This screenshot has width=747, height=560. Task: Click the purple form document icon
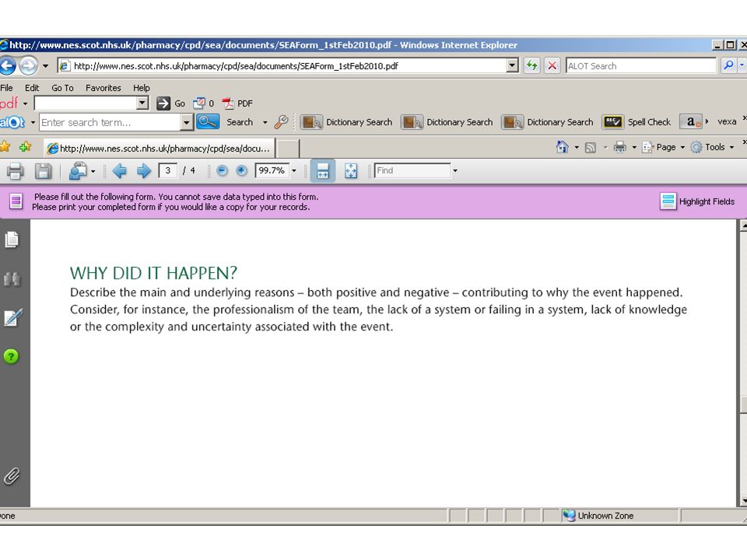(x=16, y=201)
